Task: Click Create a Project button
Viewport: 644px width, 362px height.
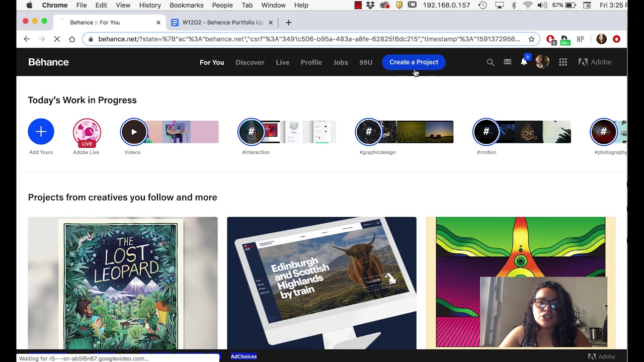Action: 414,62
